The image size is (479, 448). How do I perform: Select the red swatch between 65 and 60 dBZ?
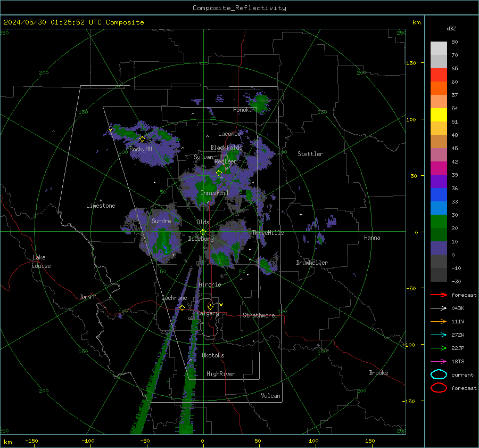[439, 75]
